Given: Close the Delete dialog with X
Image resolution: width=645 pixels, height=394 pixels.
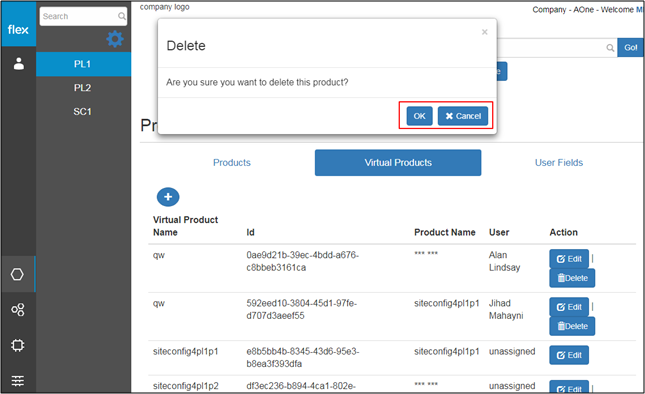Looking at the screenshot, I should point(485,32).
